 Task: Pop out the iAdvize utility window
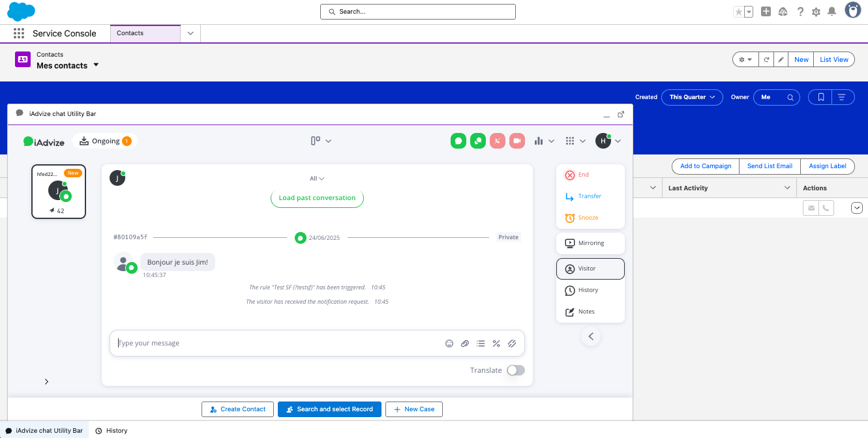[621, 114]
